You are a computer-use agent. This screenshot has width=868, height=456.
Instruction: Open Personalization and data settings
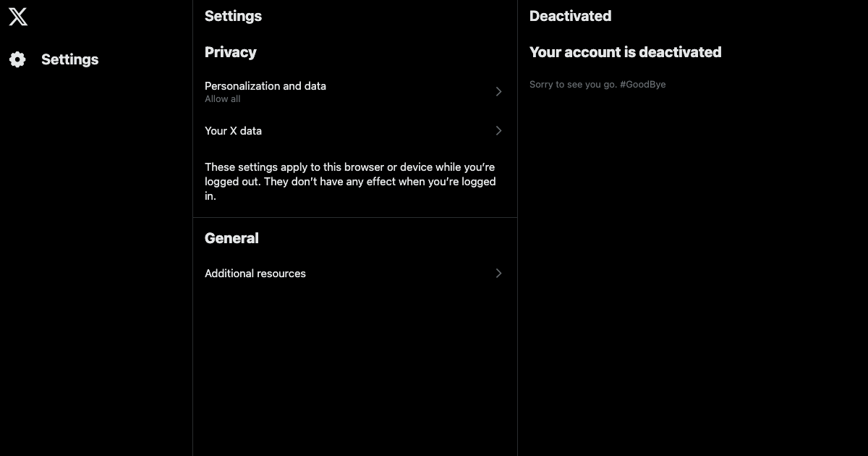pyautogui.click(x=355, y=91)
